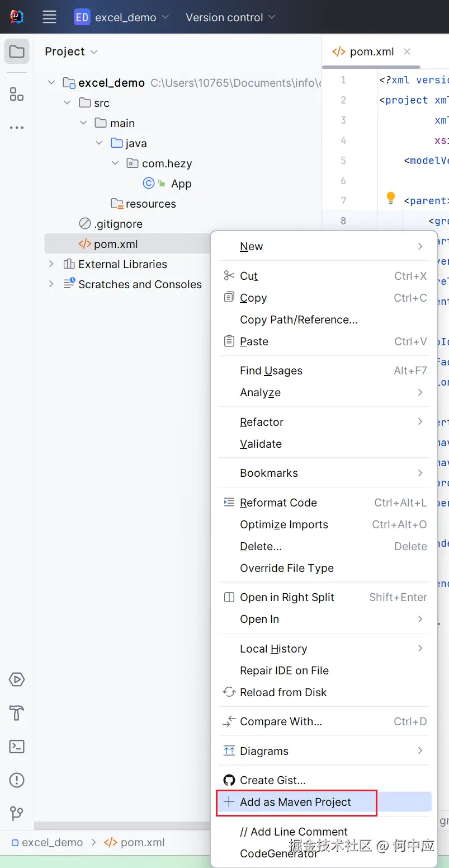Viewport: 449px width, 868px height.
Task: Collapse the src folder in project tree
Action: coord(68,103)
